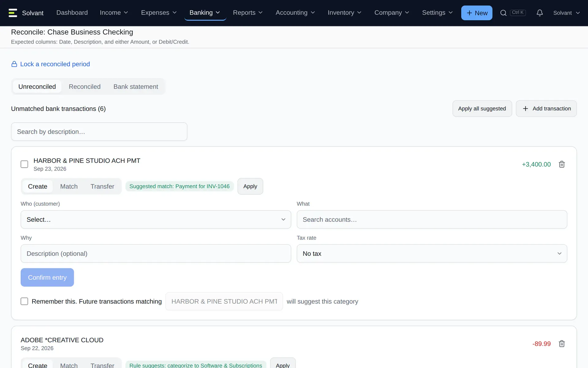Expand the Inventory menu
This screenshot has height=368, width=588.
point(345,13)
